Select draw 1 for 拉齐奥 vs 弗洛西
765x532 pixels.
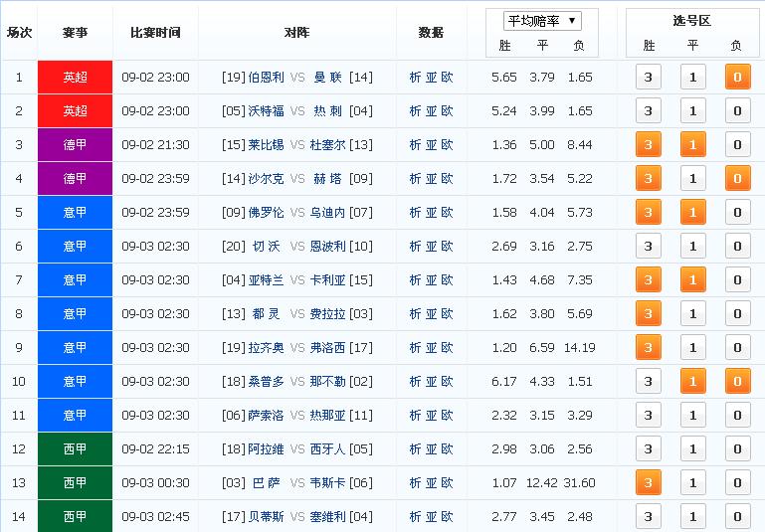pyautogui.click(x=692, y=348)
